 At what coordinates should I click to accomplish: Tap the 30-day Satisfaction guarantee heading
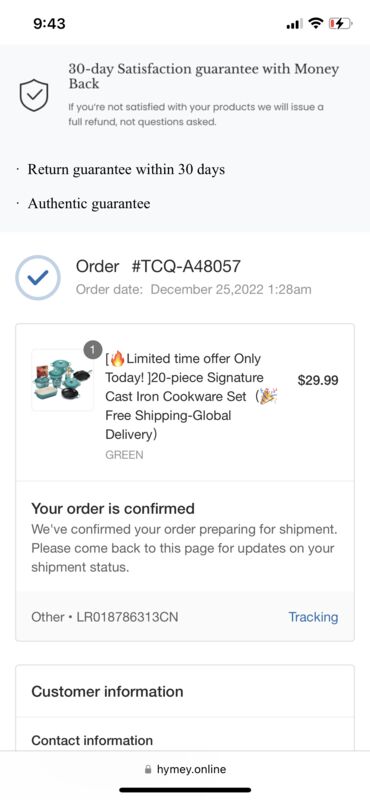click(204, 76)
